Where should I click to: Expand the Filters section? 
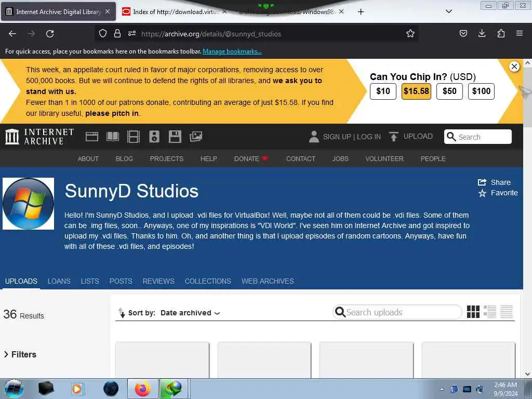pyautogui.click(x=20, y=354)
